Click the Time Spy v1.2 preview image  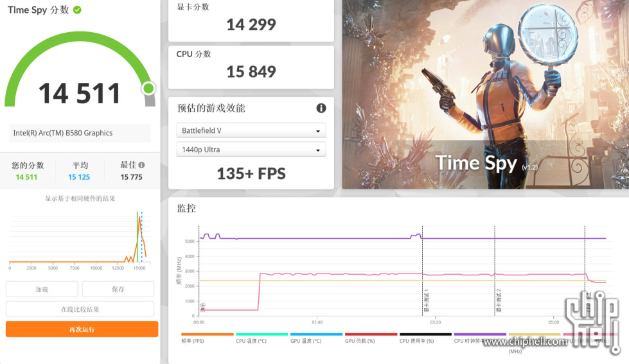tap(485, 94)
